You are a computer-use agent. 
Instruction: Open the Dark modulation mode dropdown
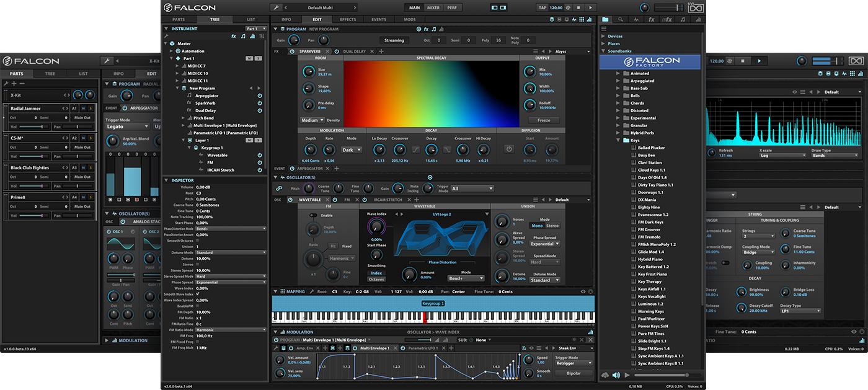click(x=352, y=149)
